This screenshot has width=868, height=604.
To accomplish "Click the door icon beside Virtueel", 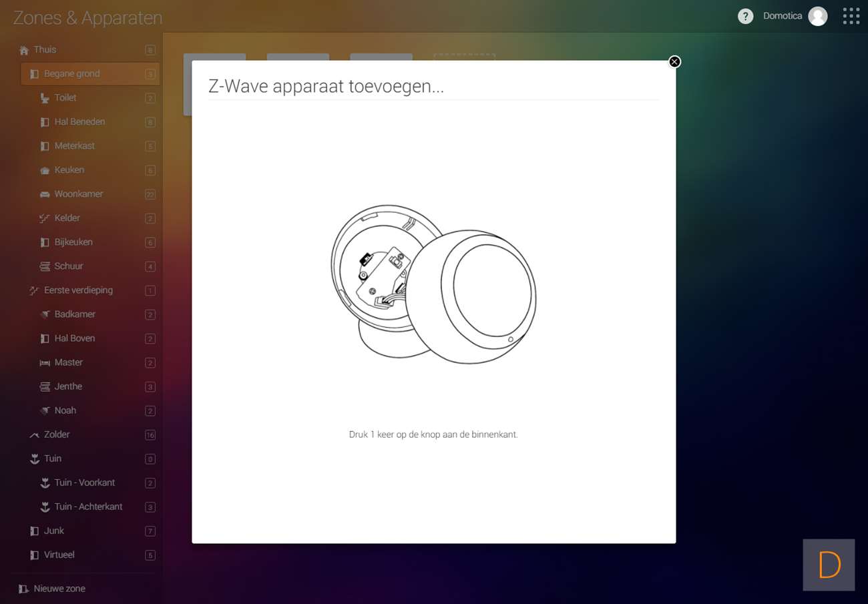I will (34, 555).
